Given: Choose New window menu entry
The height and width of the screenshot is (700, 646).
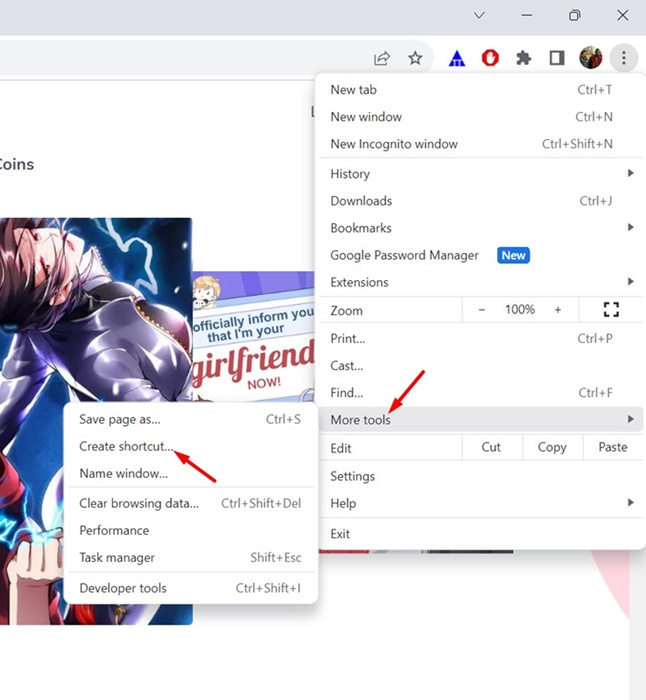Looking at the screenshot, I should 481,117.
